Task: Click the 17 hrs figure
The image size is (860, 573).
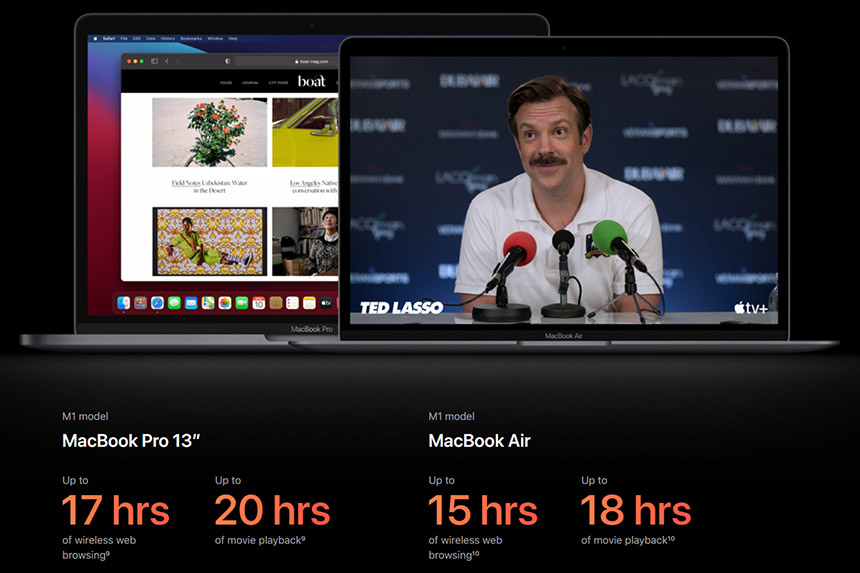Action: point(116,510)
